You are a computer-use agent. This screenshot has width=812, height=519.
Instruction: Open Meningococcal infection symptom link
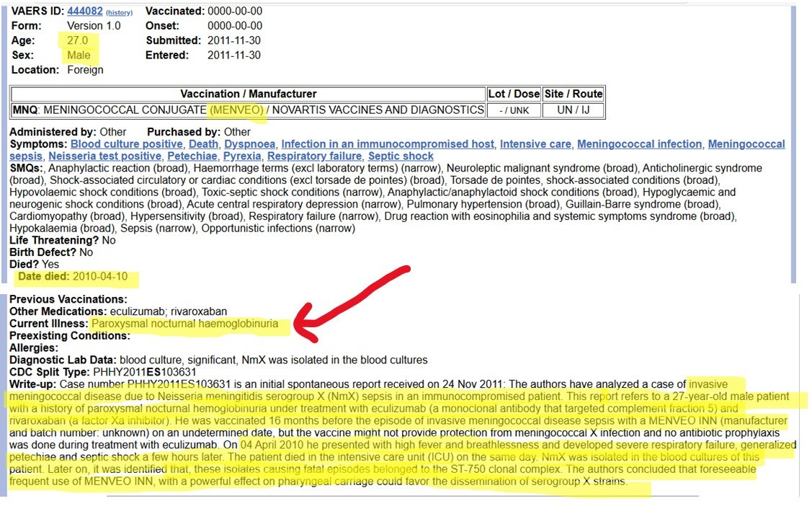point(640,144)
